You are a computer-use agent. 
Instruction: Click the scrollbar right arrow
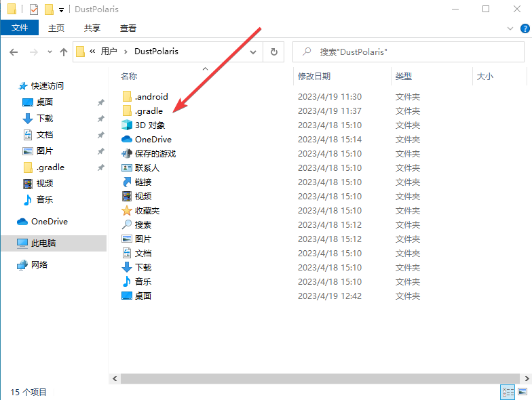[527, 378]
